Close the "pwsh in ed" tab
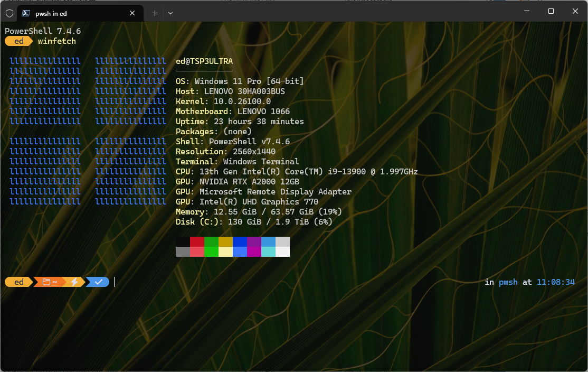The image size is (588, 372). click(134, 13)
